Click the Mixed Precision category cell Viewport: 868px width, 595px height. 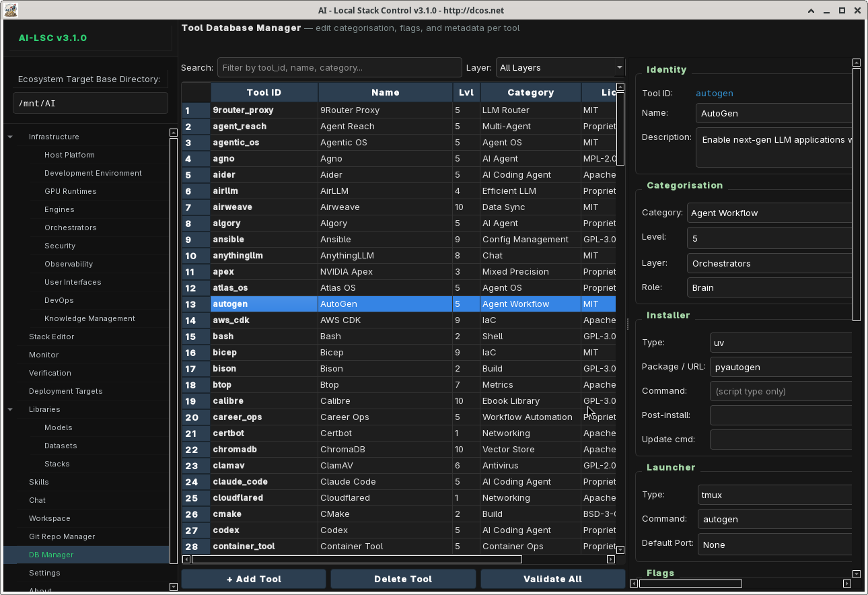coord(530,272)
